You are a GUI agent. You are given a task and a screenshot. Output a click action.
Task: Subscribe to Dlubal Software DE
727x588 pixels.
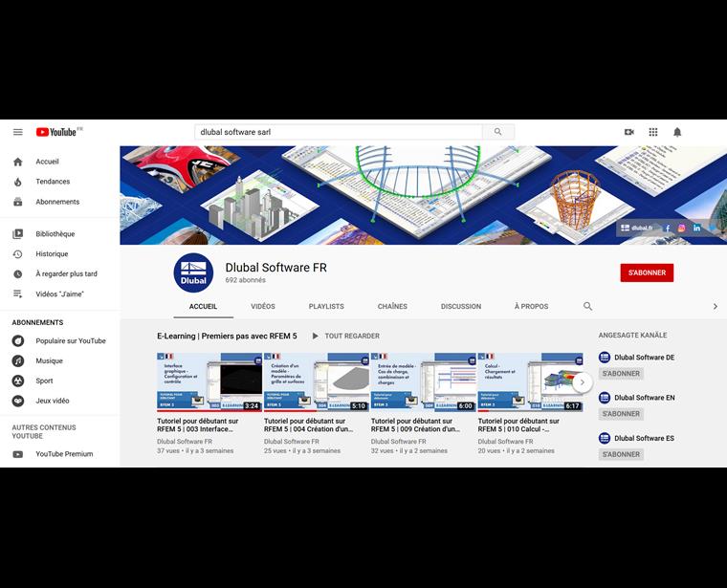621,374
